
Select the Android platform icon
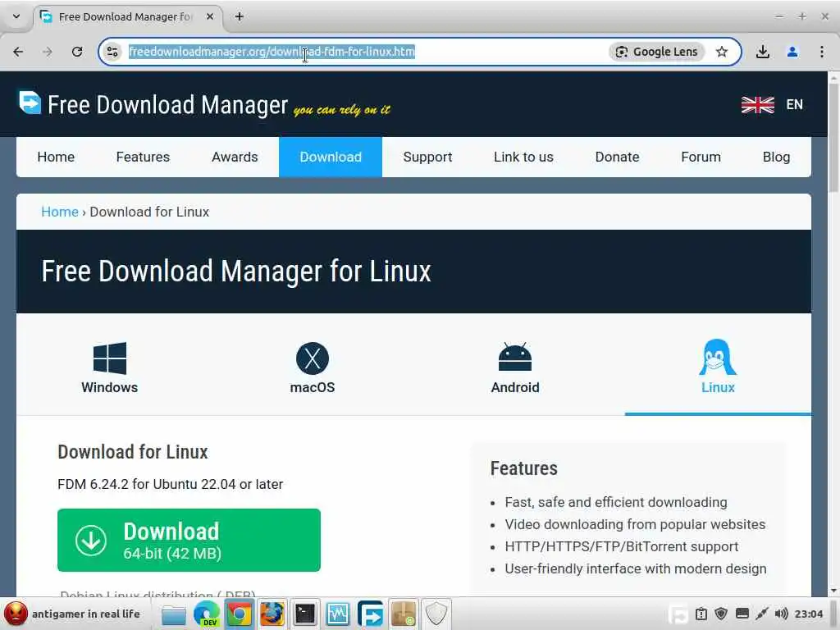click(515, 358)
